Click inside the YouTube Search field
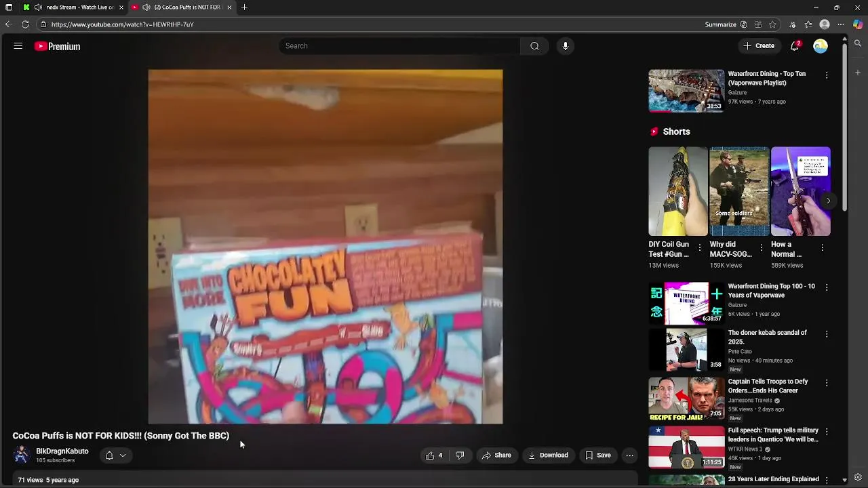 [399, 46]
